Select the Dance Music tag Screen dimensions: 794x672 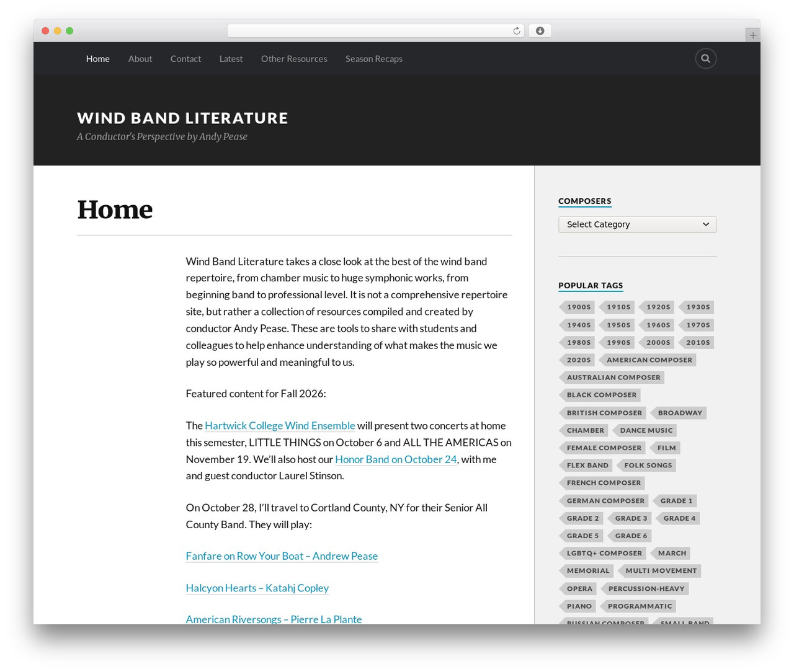point(644,430)
